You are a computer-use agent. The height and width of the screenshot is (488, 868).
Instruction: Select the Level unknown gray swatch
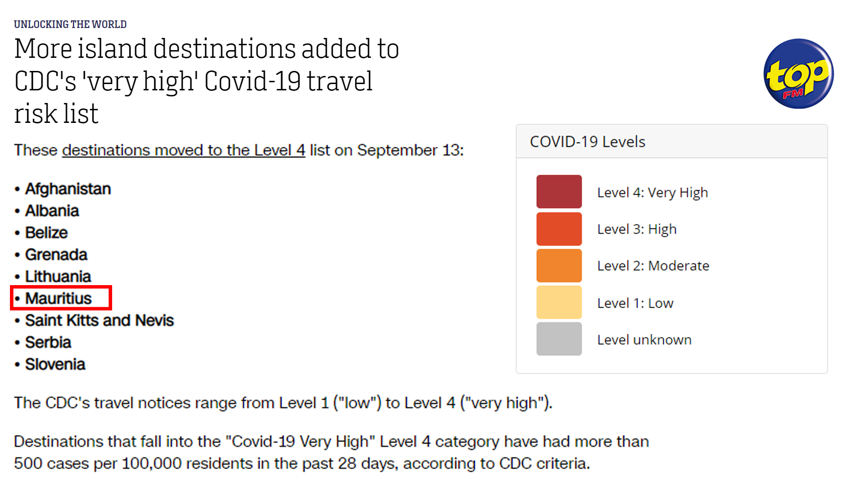(x=559, y=339)
